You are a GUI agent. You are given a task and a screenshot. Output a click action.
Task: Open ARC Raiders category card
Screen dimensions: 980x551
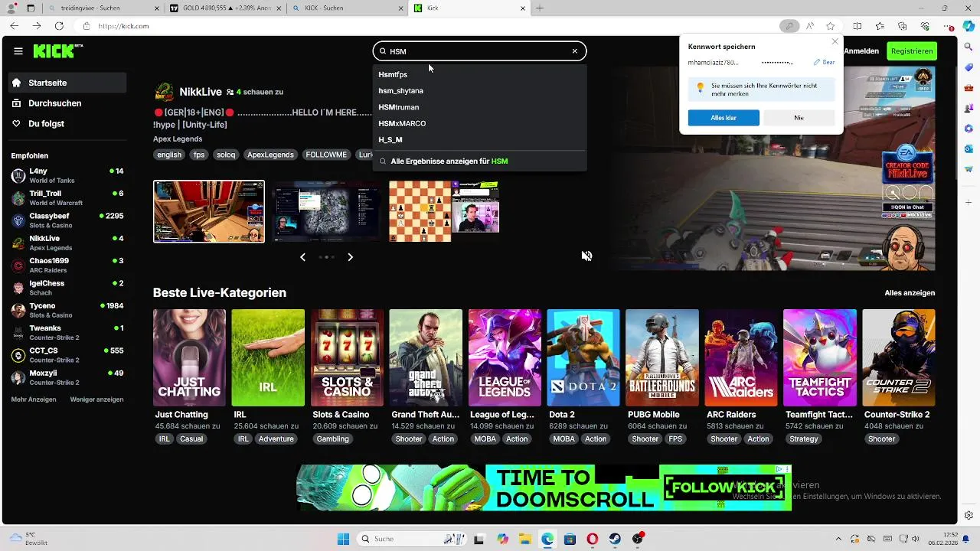coord(741,357)
